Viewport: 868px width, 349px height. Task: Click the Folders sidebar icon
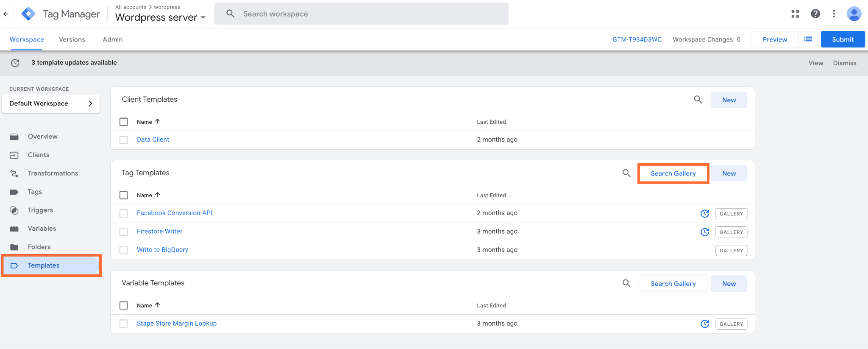(x=14, y=247)
